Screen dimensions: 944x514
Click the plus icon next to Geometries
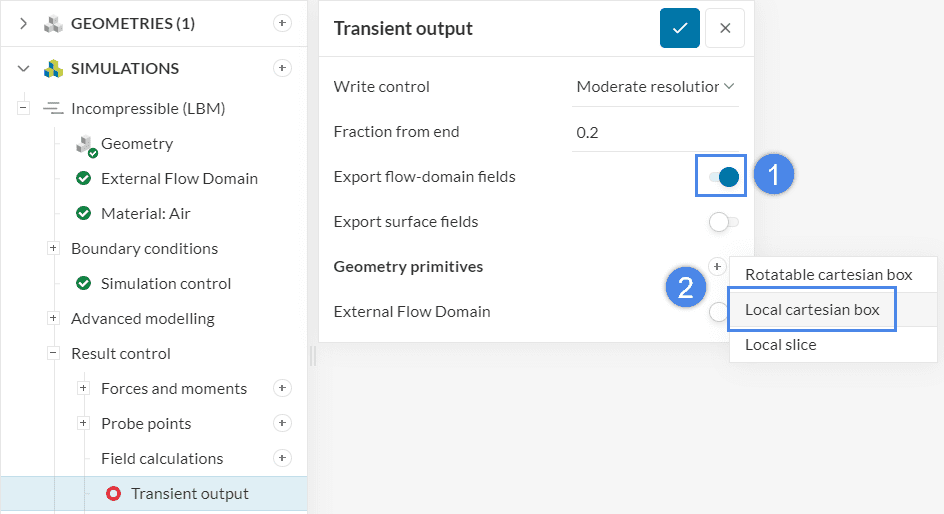tap(282, 23)
